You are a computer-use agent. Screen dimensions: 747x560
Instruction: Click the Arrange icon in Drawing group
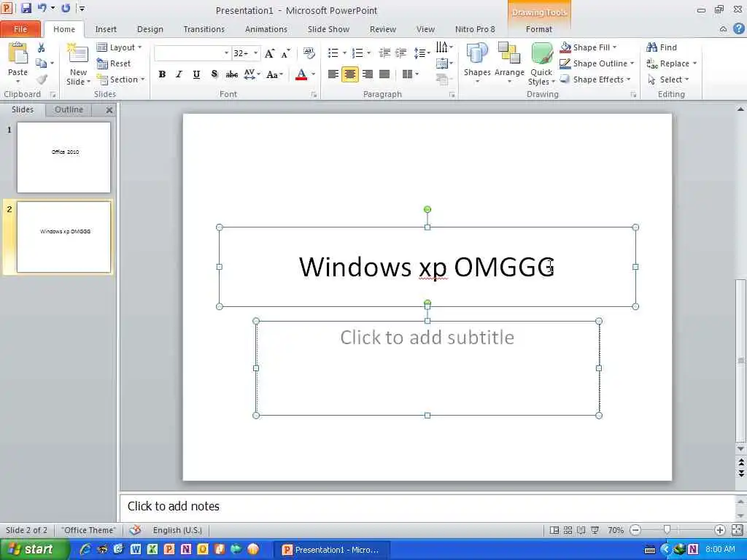click(508, 53)
